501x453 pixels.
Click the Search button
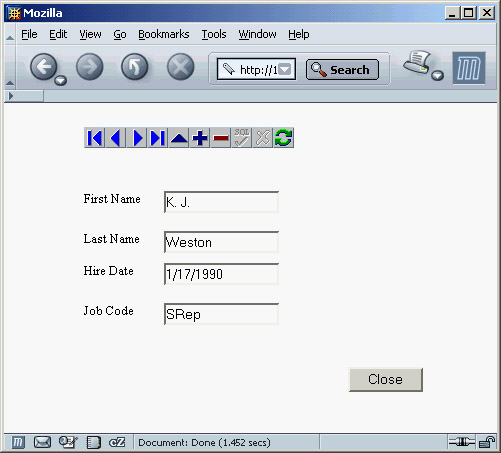pyautogui.click(x=342, y=70)
